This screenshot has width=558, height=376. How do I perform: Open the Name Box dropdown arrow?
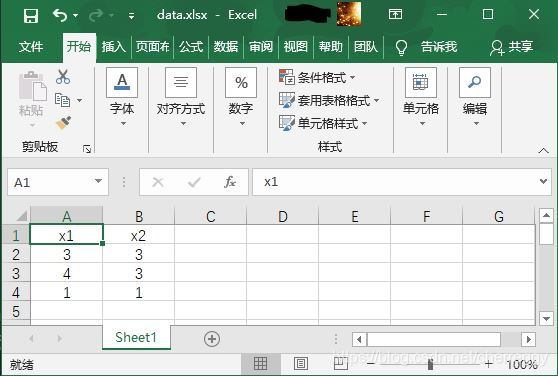coord(98,181)
